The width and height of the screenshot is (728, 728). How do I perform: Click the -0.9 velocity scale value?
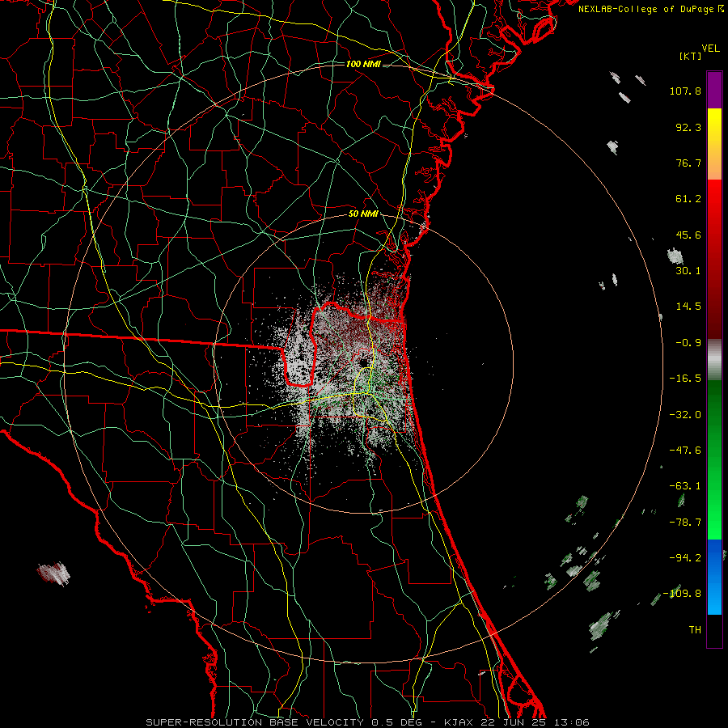click(x=688, y=343)
